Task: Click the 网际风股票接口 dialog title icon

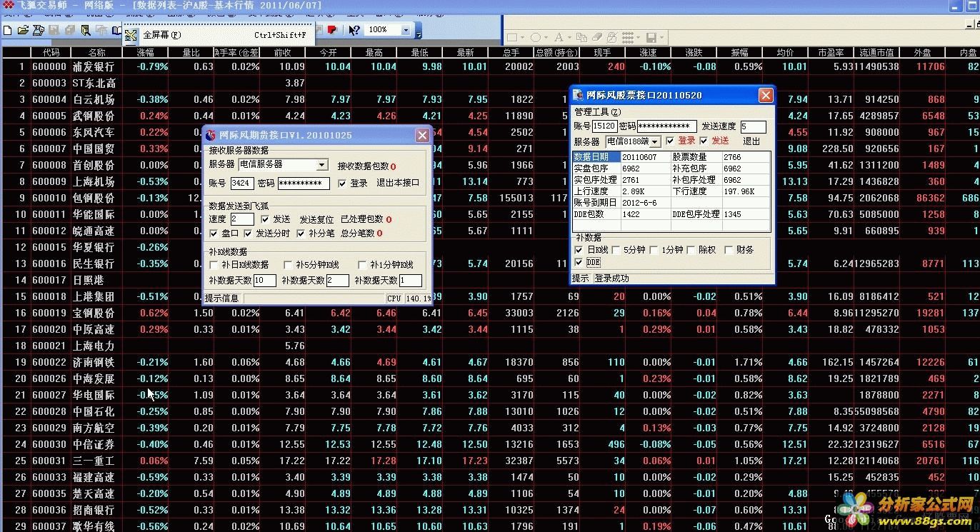Action: click(x=578, y=95)
